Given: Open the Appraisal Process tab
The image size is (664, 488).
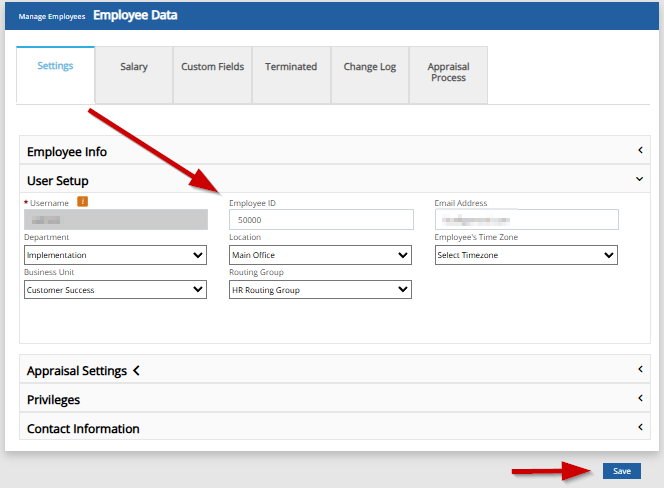Looking at the screenshot, I should [448, 72].
